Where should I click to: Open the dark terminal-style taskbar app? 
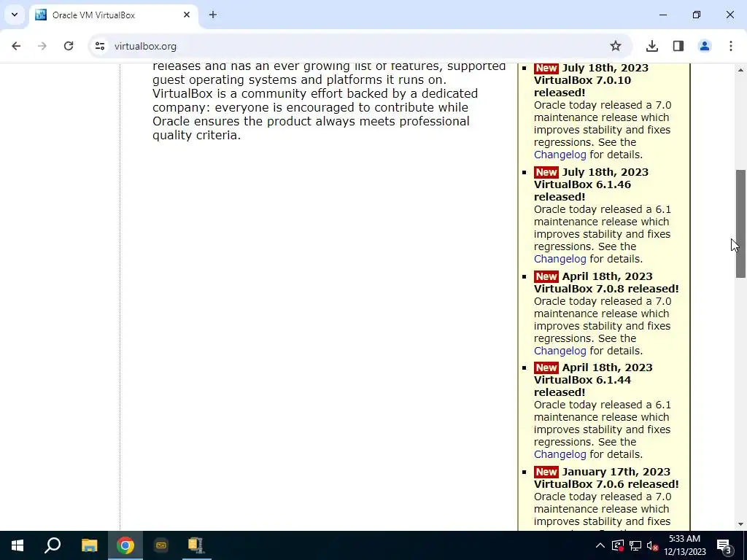tap(161, 545)
